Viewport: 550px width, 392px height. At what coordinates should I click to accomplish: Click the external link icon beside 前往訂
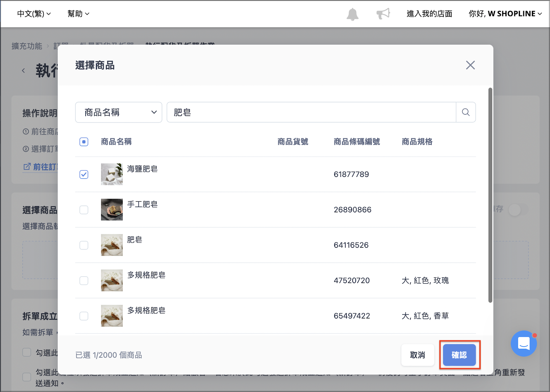coord(27,167)
